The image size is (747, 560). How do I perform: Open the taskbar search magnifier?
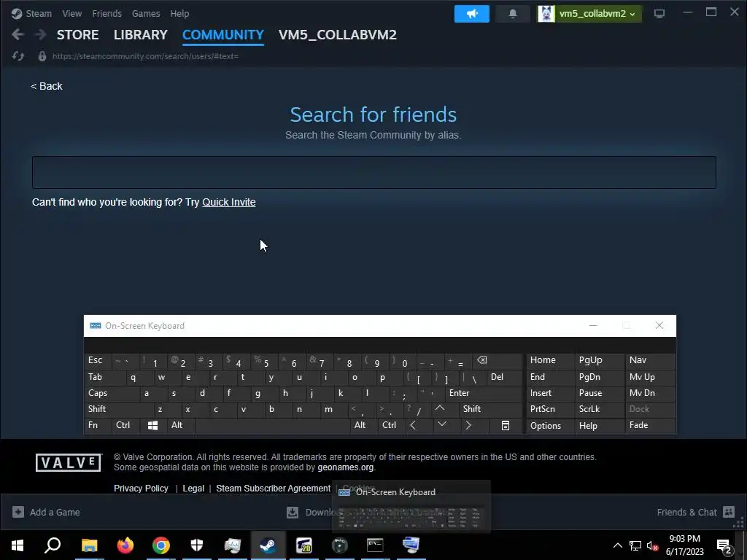[x=53, y=545]
